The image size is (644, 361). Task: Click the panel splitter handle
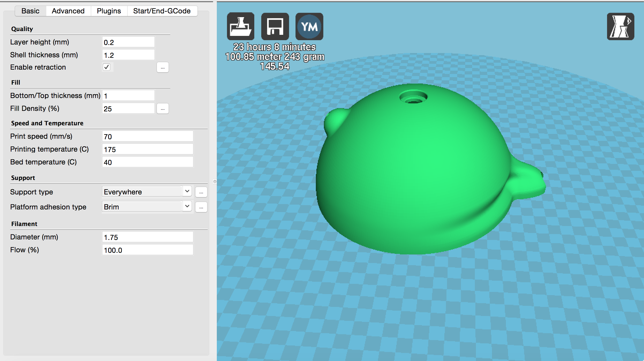(x=215, y=182)
